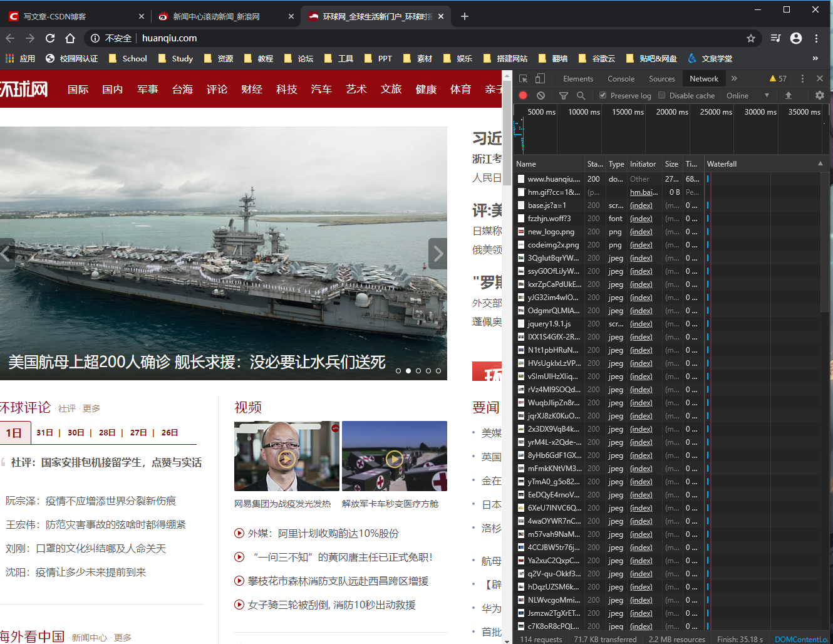Switch to the Sources tab
Image resolution: width=833 pixels, height=644 pixels.
[662, 79]
